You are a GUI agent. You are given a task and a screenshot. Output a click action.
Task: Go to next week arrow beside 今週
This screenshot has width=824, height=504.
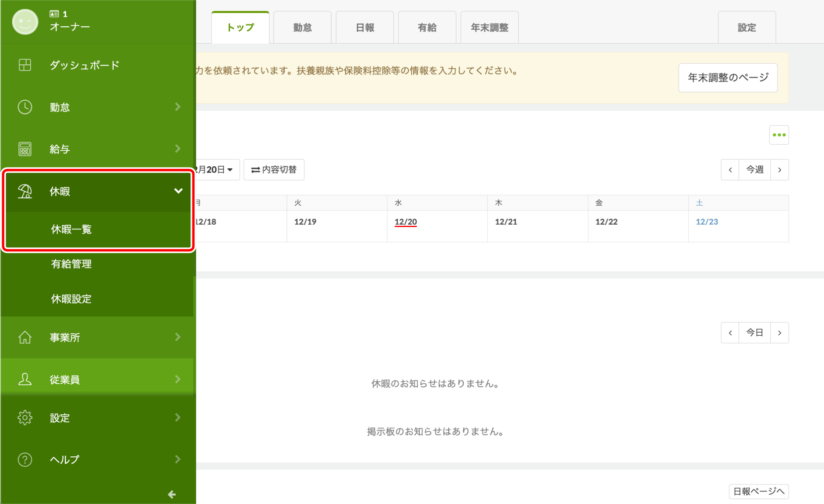click(779, 170)
